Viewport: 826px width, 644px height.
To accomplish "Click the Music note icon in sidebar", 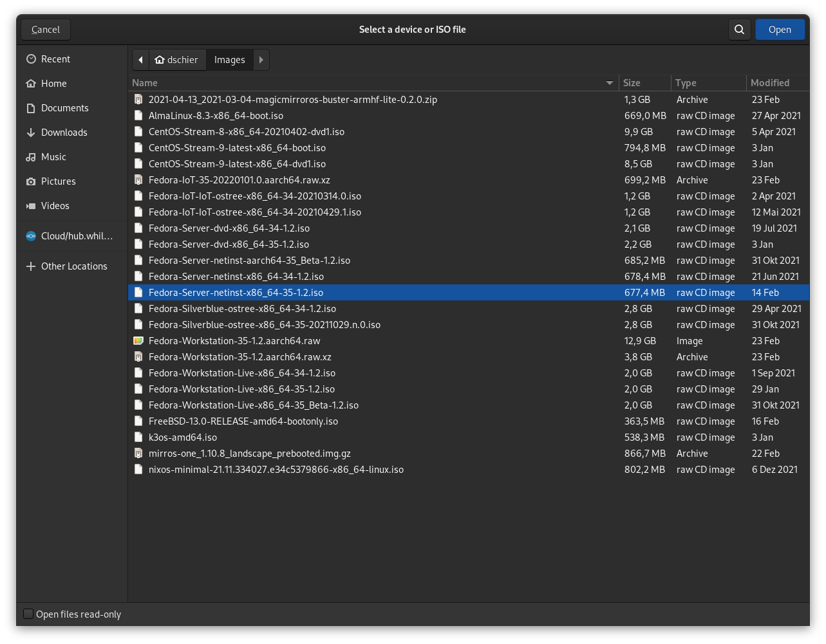I will point(31,157).
